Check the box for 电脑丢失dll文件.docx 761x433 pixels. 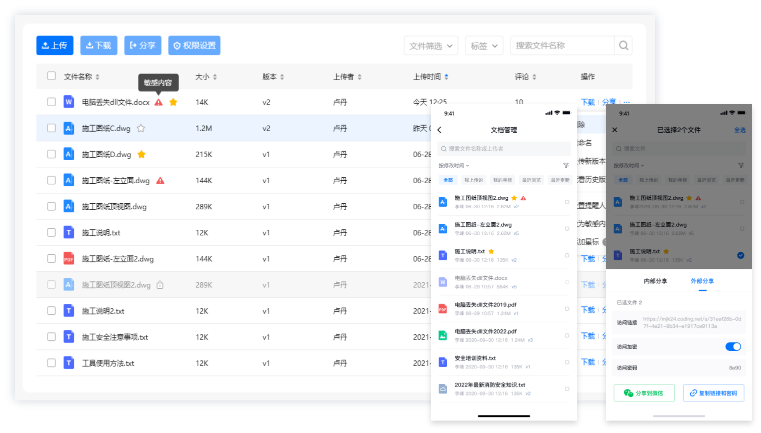point(51,102)
